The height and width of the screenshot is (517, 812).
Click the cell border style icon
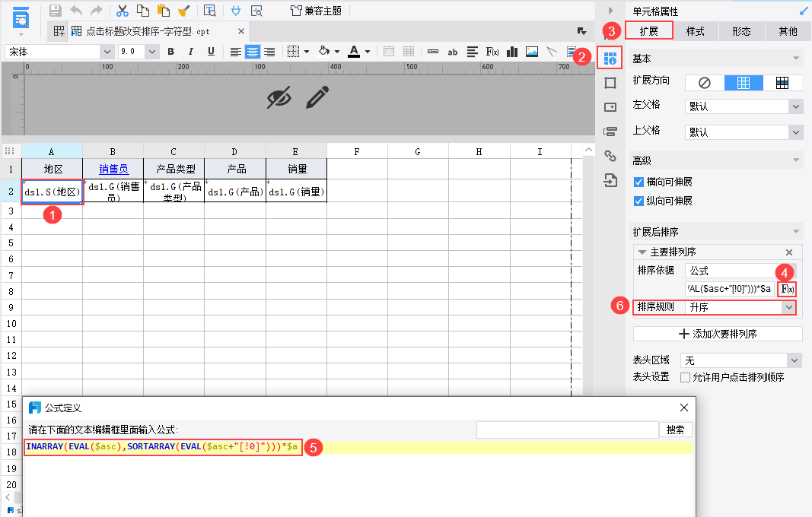pos(293,51)
